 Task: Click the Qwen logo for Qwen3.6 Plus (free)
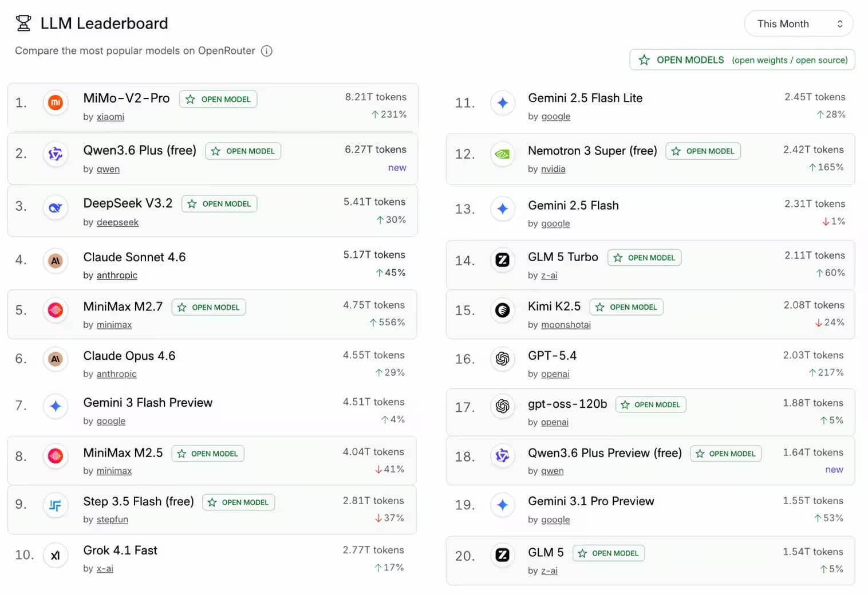pyautogui.click(x=56, y=154)
